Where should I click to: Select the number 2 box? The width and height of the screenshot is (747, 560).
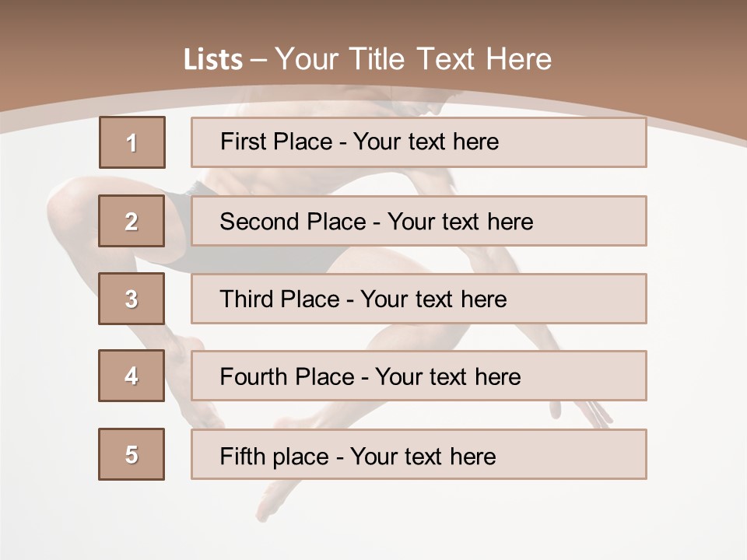(x=132, y=221)
